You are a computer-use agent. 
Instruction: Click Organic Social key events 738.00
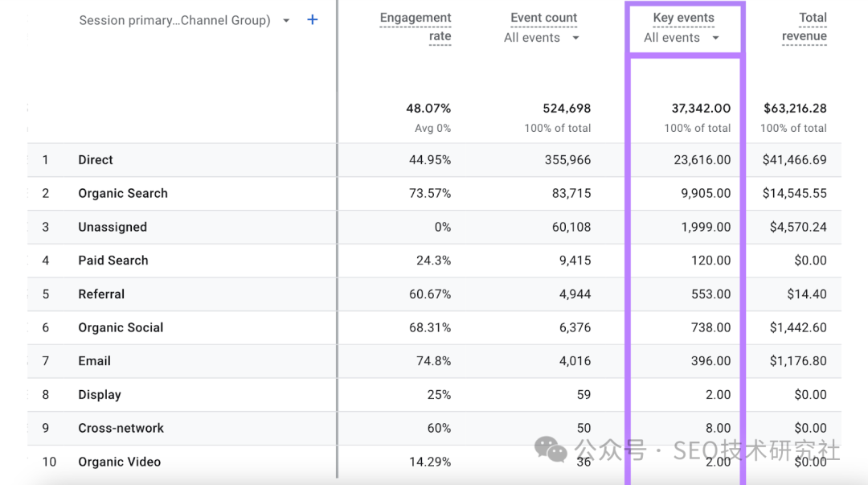pos(710,327)
